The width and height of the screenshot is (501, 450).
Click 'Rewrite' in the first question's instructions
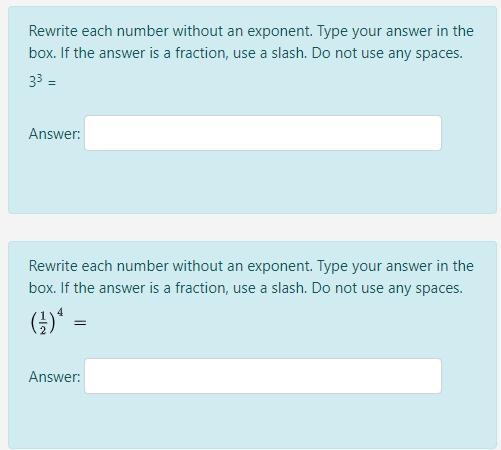coord(53,31)
